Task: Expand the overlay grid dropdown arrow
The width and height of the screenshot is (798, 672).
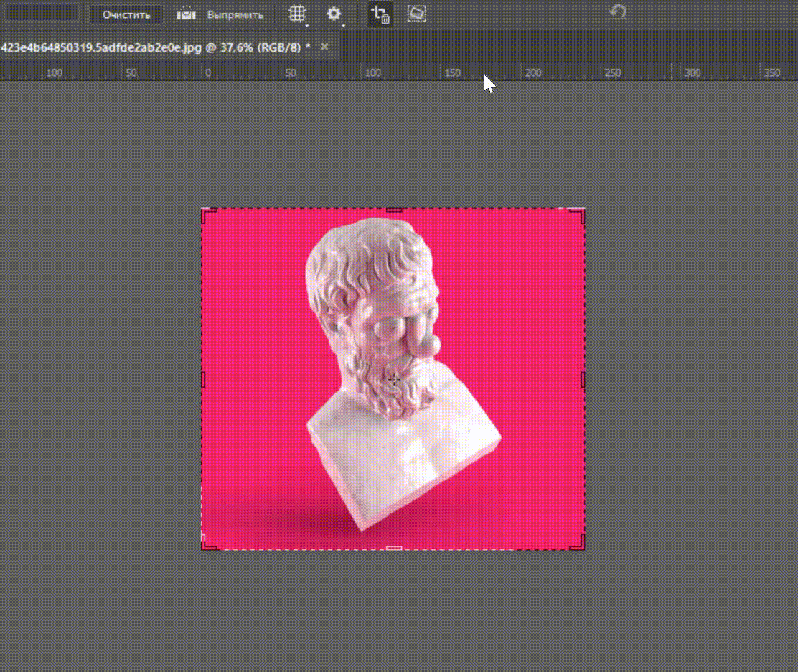Action: [x=307, y=25]
